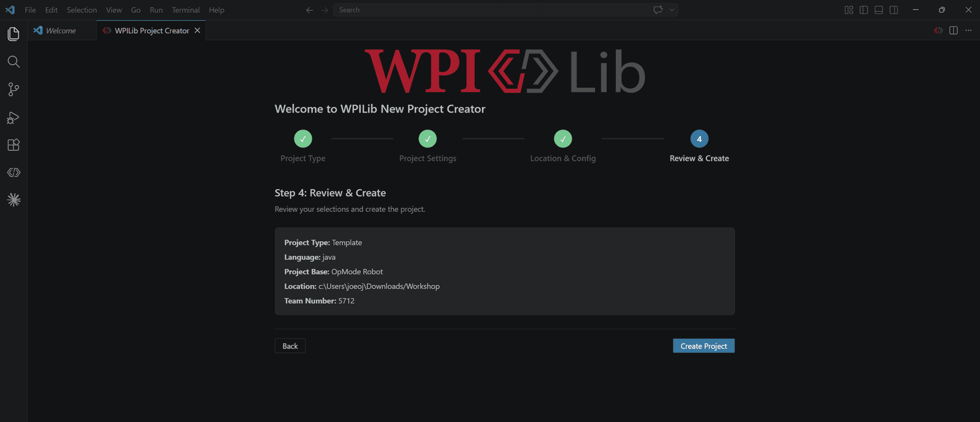980x422 pixels.
Task: Click the location path c:\Users\joeoj\Downloads/Workshop
Action: pos(379,286)
